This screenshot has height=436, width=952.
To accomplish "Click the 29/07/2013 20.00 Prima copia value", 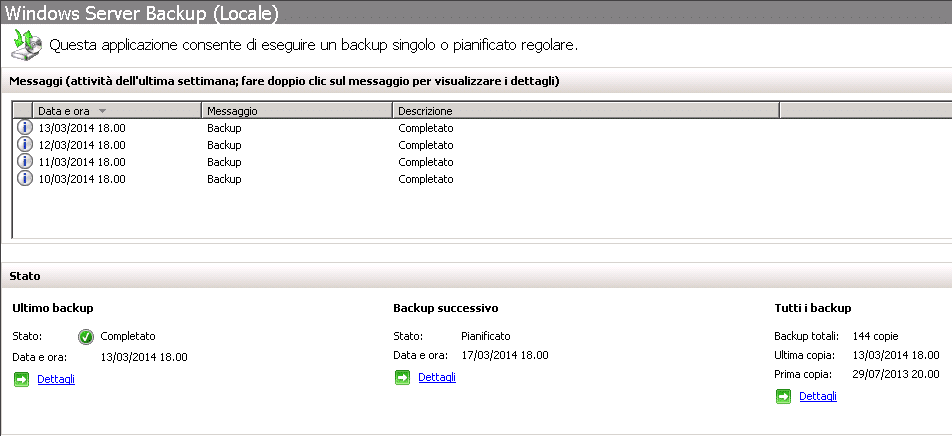I will (896, 374).
